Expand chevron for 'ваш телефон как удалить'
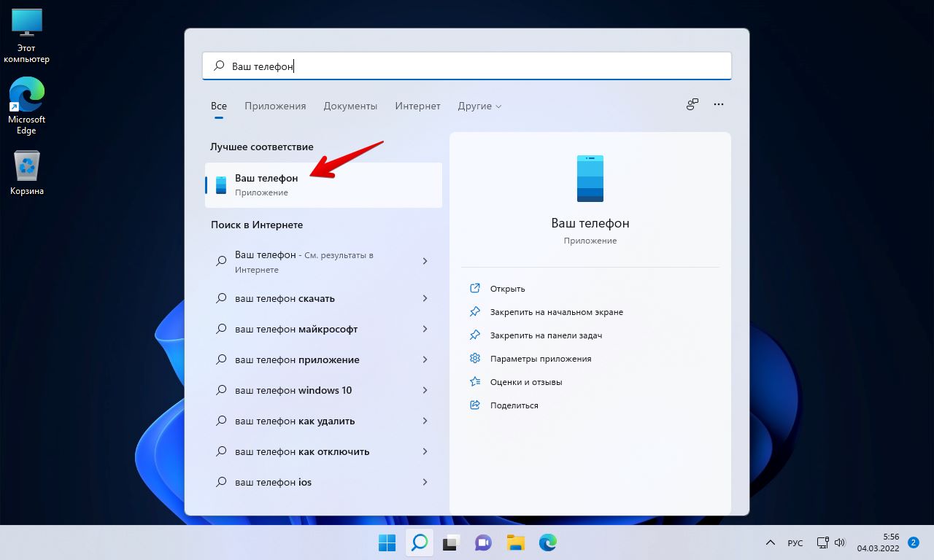The height and width of the screenshot is (560, 934). 425,421
